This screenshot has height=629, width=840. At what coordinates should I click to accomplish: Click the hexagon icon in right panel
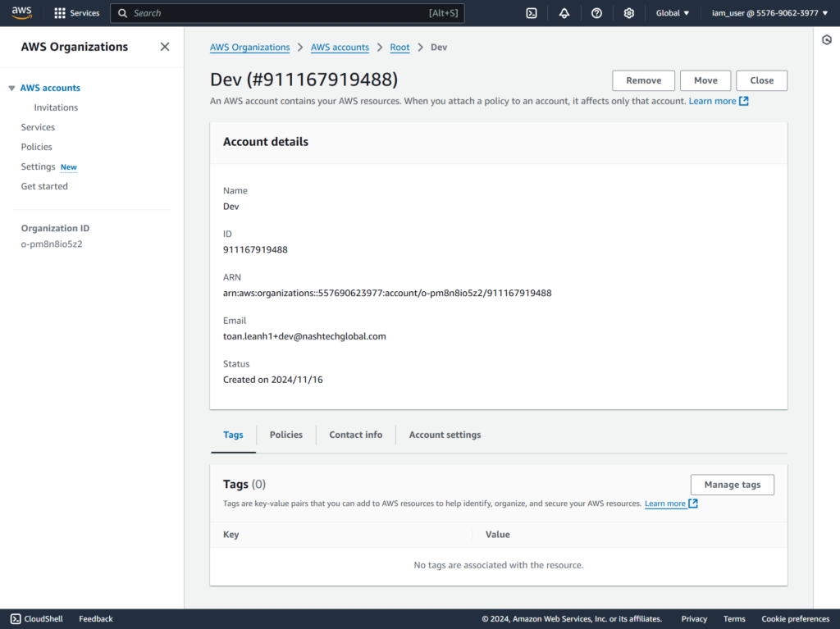pyautogui.click(x=827, y=40)
